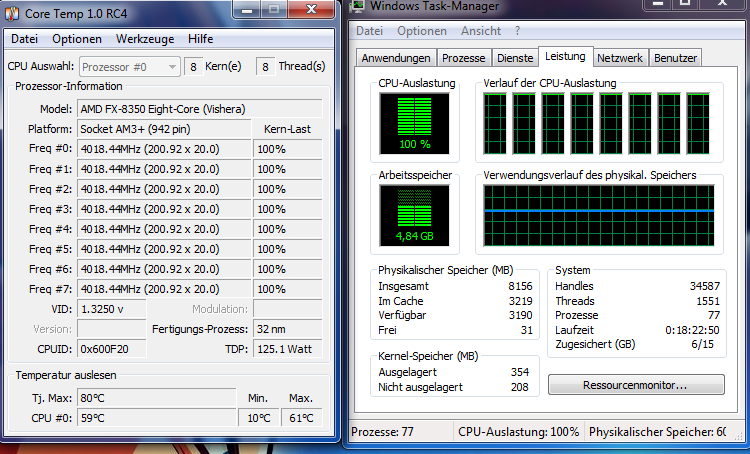Open Ansicht menu in Task-Manager

[481, 31]
